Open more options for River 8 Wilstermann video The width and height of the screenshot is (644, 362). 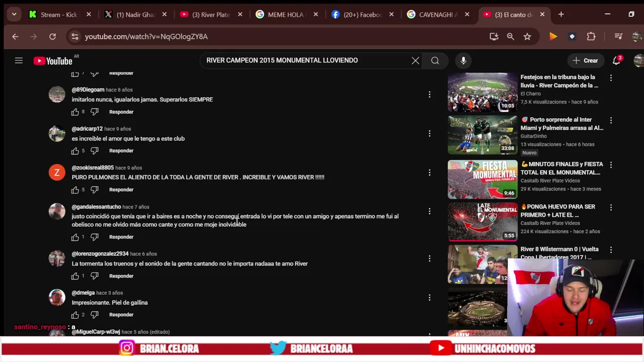coord(611,250)
